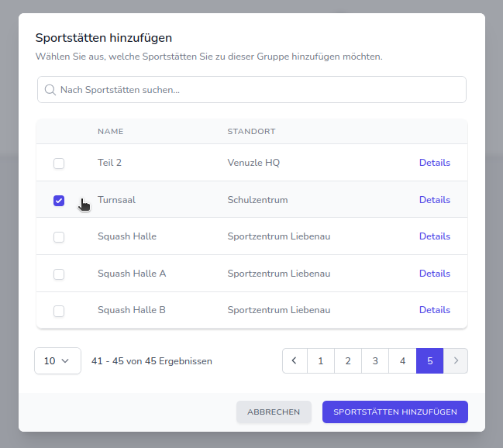Open Details for Teil 2

click(434, 163)
